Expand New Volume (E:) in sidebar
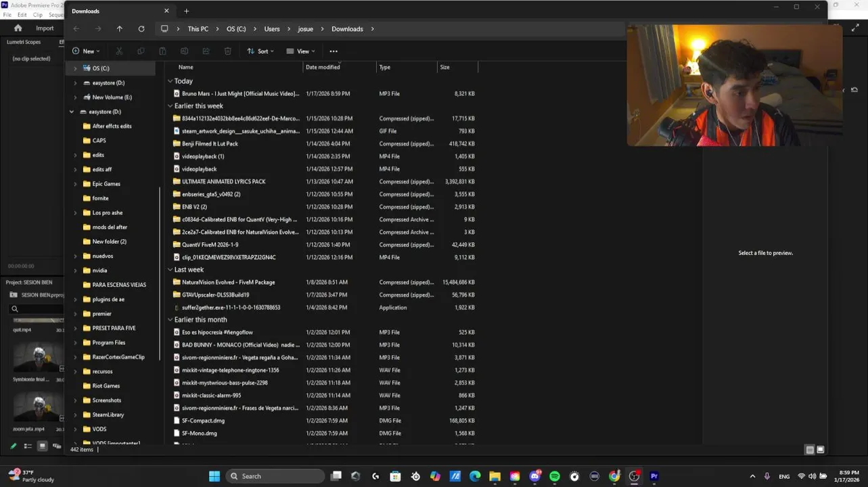The image size is (868, 487). coord(75,97)
